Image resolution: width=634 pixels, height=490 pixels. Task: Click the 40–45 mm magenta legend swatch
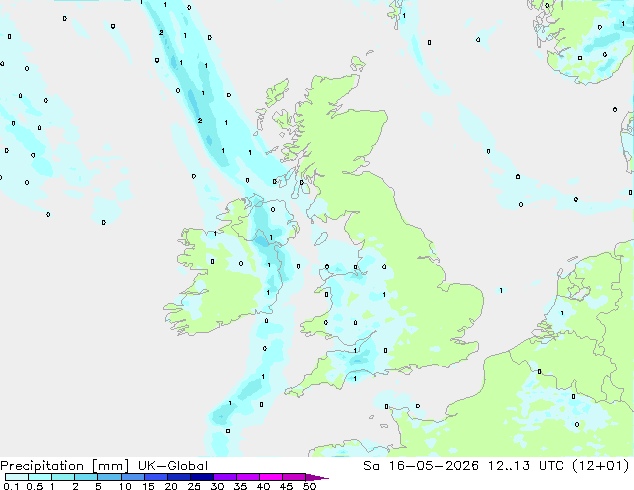pos(271,477)
